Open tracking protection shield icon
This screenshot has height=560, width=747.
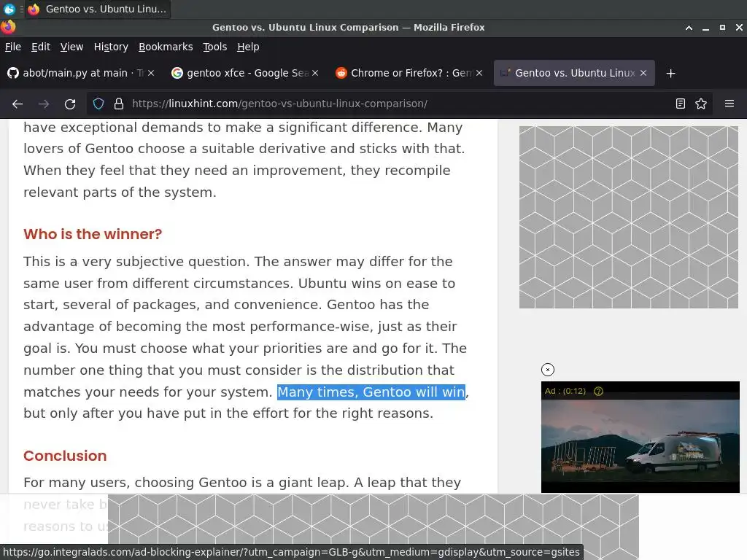[98, 104]
